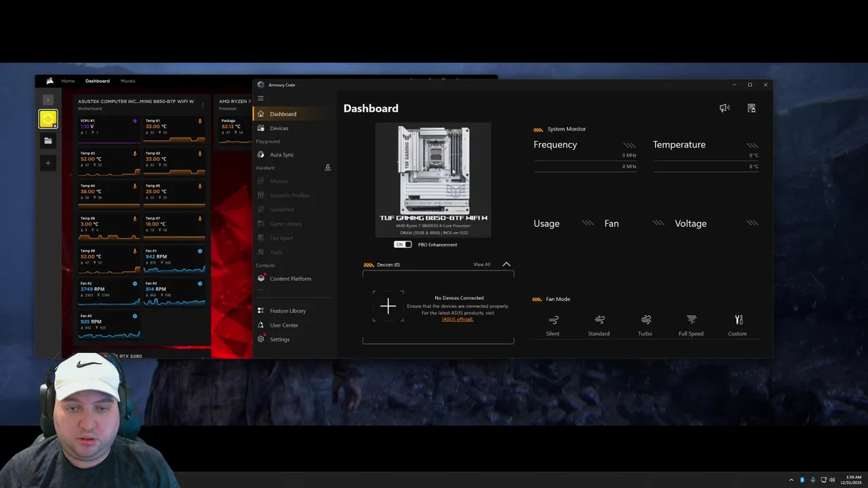
Task: Click the Temp #3 thermometer icon
Action: click(x=200, y=153)
